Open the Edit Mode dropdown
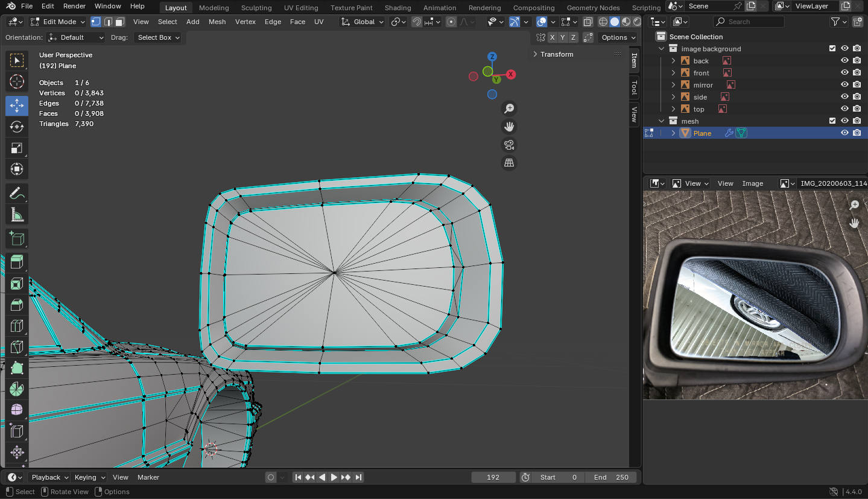This screenshot has width=868, height=499. click(x=59, y=22)
